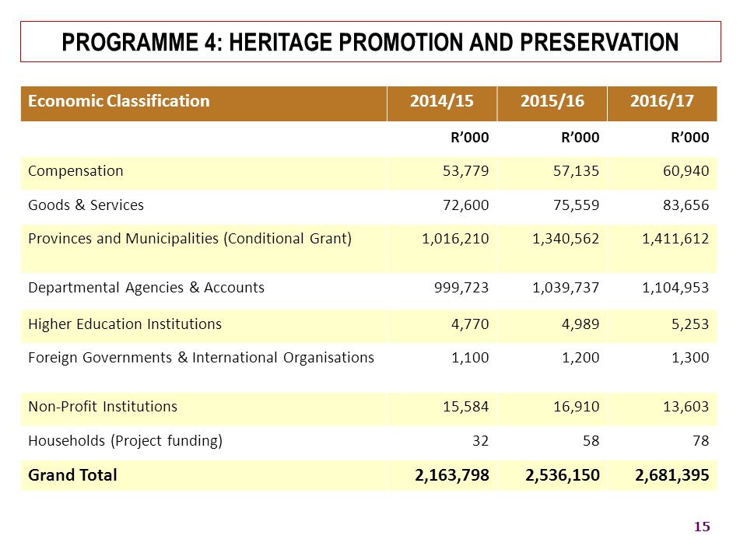The image size is (747, 560).
Task: Click the value 4,989
Action: point(580,324)
